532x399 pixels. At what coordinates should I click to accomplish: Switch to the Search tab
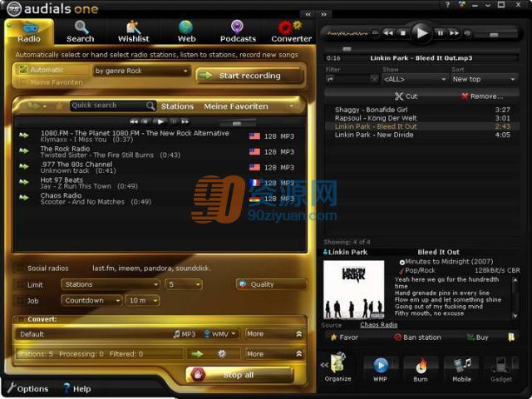tap(81, 32)
